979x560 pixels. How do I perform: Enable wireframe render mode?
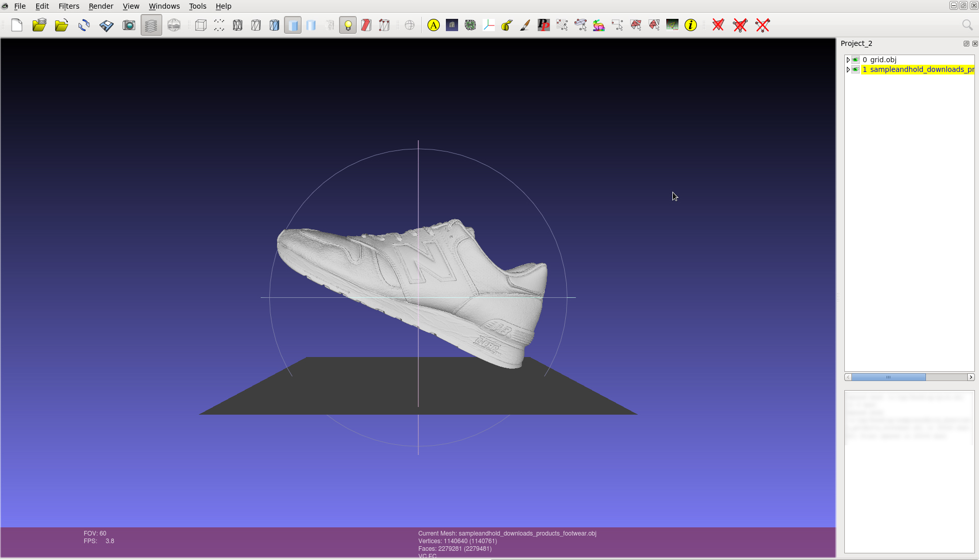238,25
